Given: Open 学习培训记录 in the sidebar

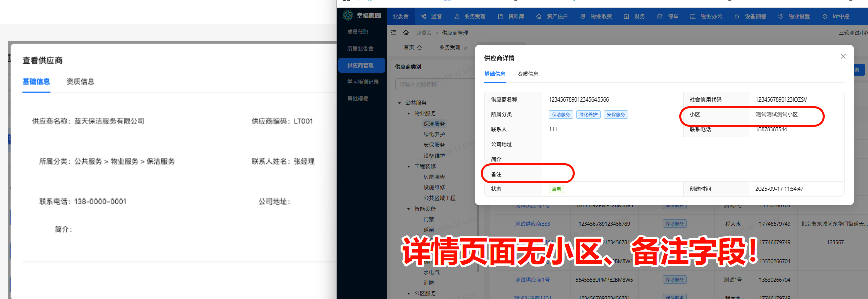Looking at the screenshot, I should coord(363,82).
